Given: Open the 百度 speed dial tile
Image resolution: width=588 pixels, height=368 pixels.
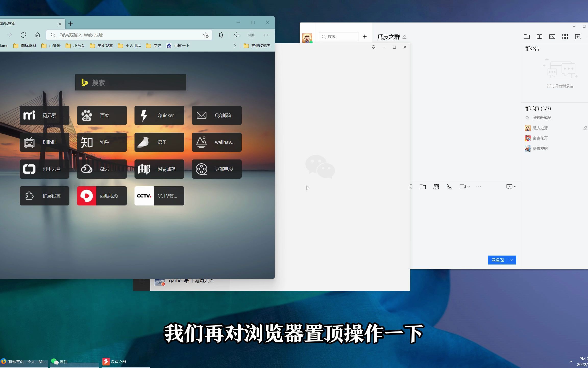Looking at the screenshot, I should 102,115.
